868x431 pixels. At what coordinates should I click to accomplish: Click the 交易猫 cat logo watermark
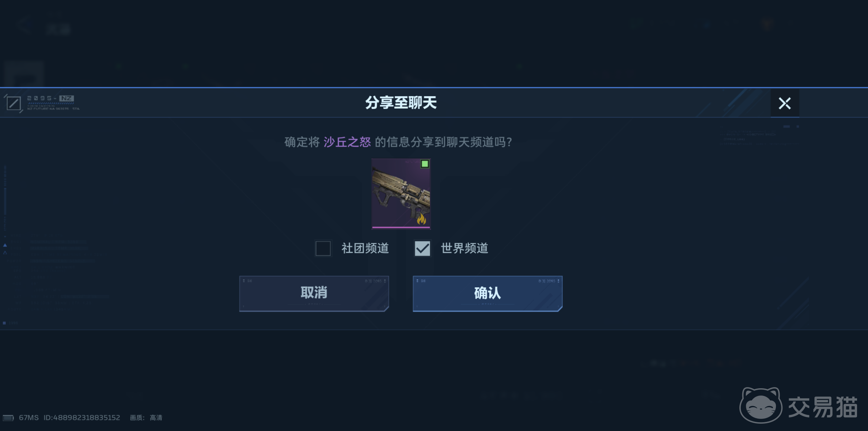(x=761, y=405)
